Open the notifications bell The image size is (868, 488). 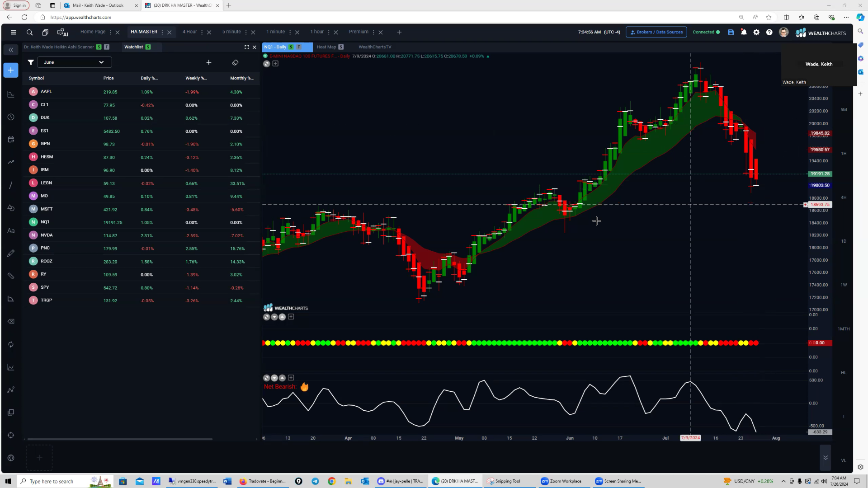[x=743, y=32]
